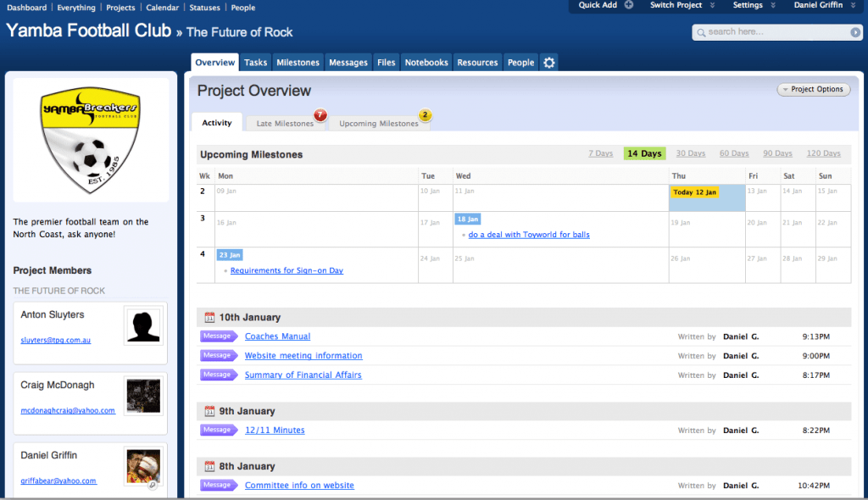Click the Message tag for Committee info on website

pyautogui.click(x=219, y=485)
